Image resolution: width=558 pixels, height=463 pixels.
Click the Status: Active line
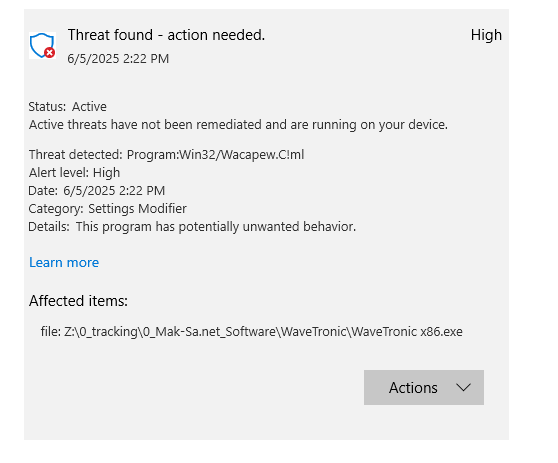(x=68, y=107)
